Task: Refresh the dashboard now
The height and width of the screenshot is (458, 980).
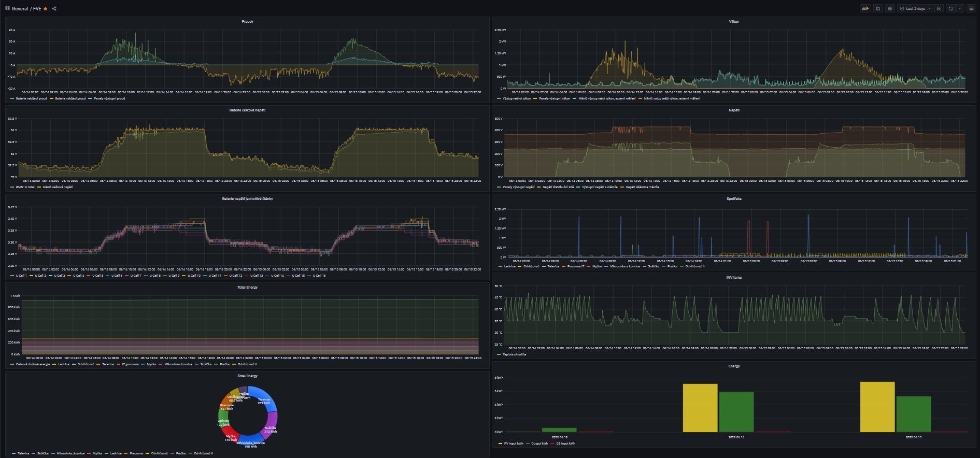Action: (950, 9)
